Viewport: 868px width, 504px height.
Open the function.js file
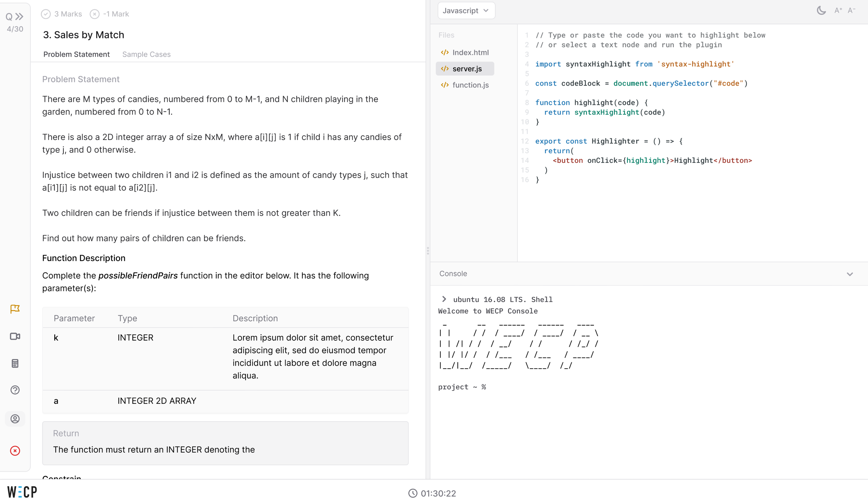pyautogui.click(x=470, y=85)
